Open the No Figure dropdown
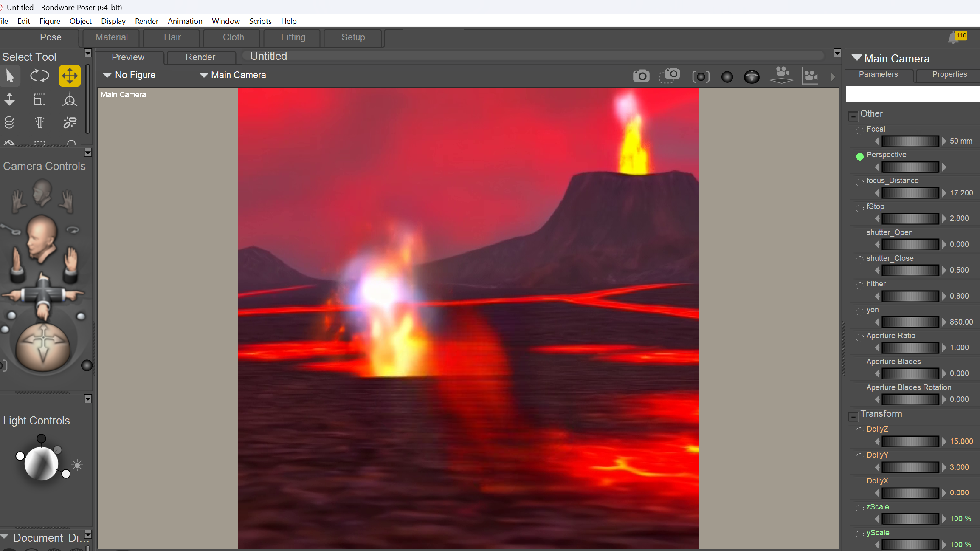Viewport: 980px width, 551px height. pyautogui.click(x=129, y=75)
